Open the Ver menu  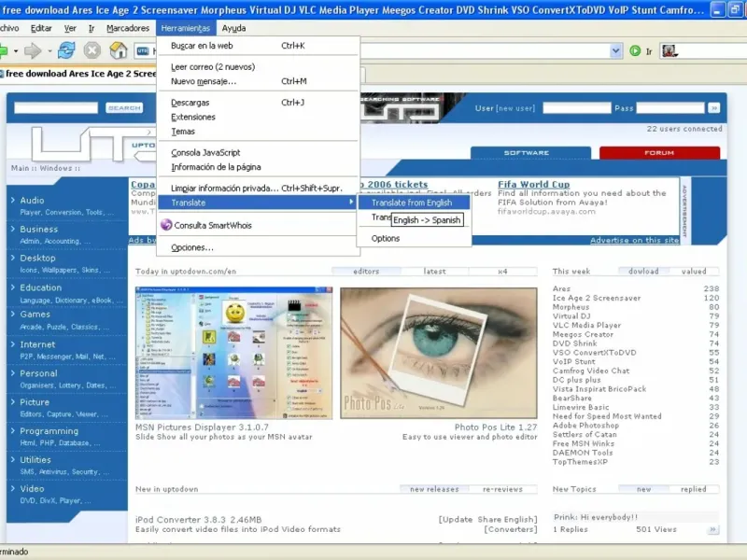[x=70, y=28]
